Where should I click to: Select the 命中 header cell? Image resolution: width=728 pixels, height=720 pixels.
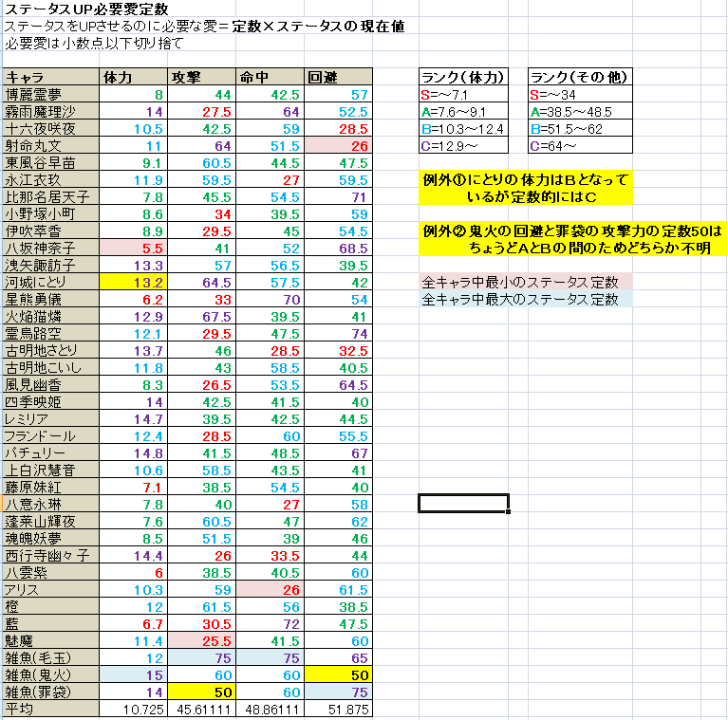pos(270,77)
